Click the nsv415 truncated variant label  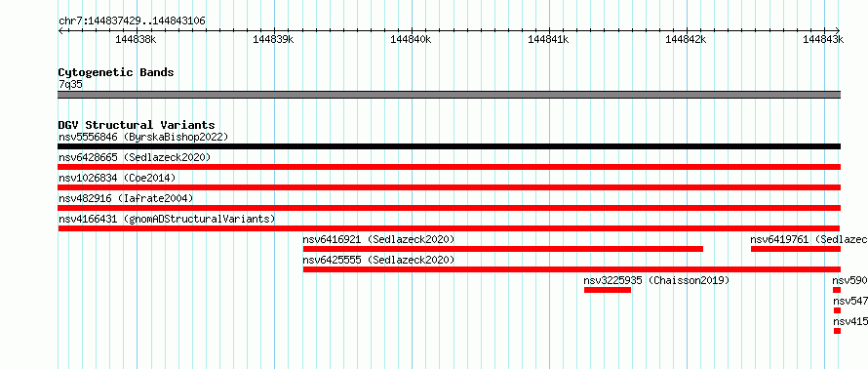coord(850,321)
